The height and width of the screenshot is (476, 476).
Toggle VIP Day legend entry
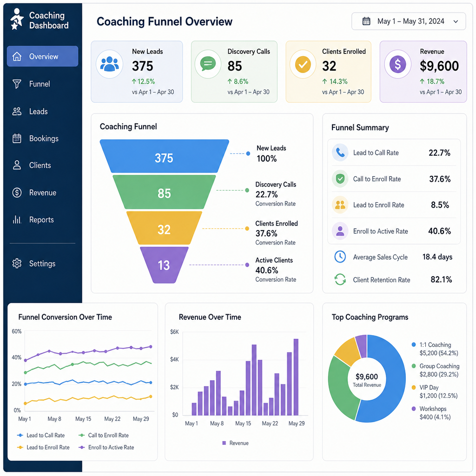[435, 391]
